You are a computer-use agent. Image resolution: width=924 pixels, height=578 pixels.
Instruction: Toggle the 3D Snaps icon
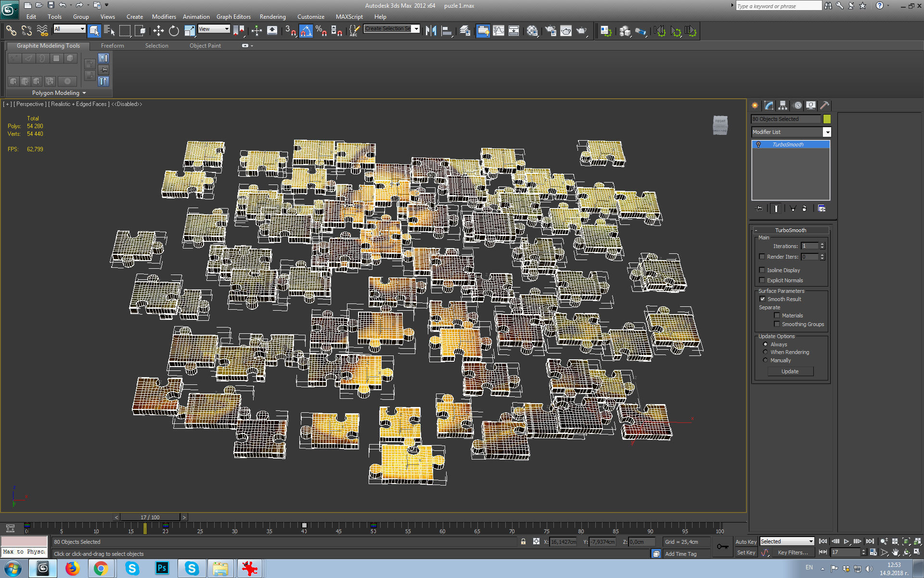[290, 31]
